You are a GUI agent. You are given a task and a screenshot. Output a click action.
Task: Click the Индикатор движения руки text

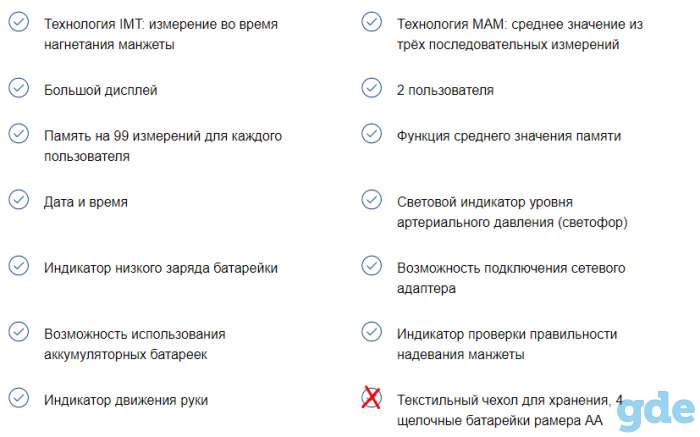(126, 400)
